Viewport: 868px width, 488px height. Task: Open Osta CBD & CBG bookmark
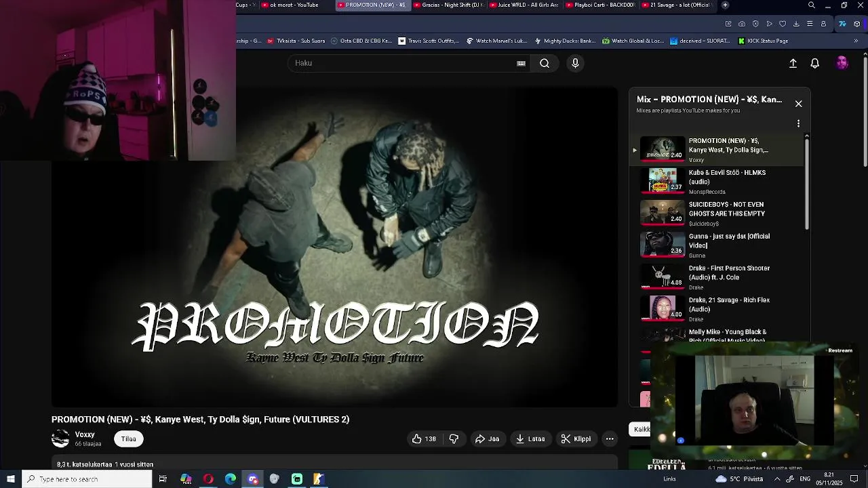(x=361, y=41)
